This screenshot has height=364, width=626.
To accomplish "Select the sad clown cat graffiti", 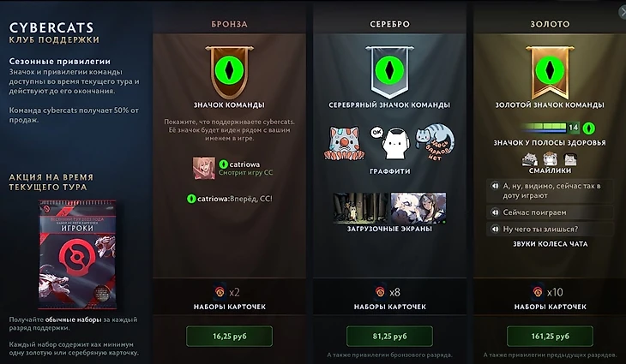I will pyautogui.click(x=344, y=144).
